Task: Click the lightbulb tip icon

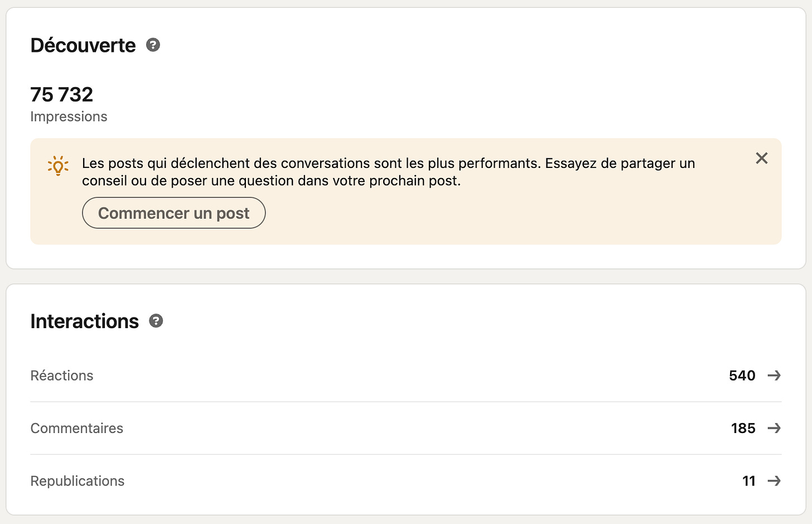Action: tap(58, 166)
